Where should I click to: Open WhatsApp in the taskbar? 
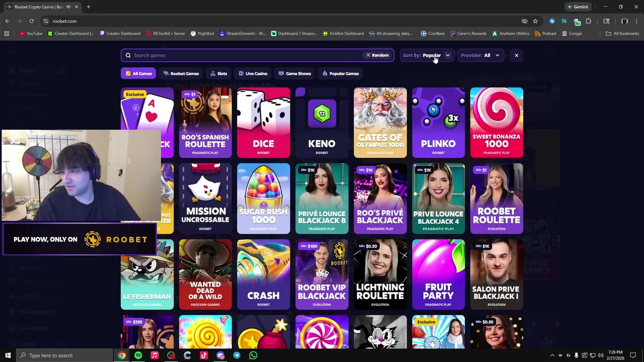pyautogui.click(x=253, y=355)
